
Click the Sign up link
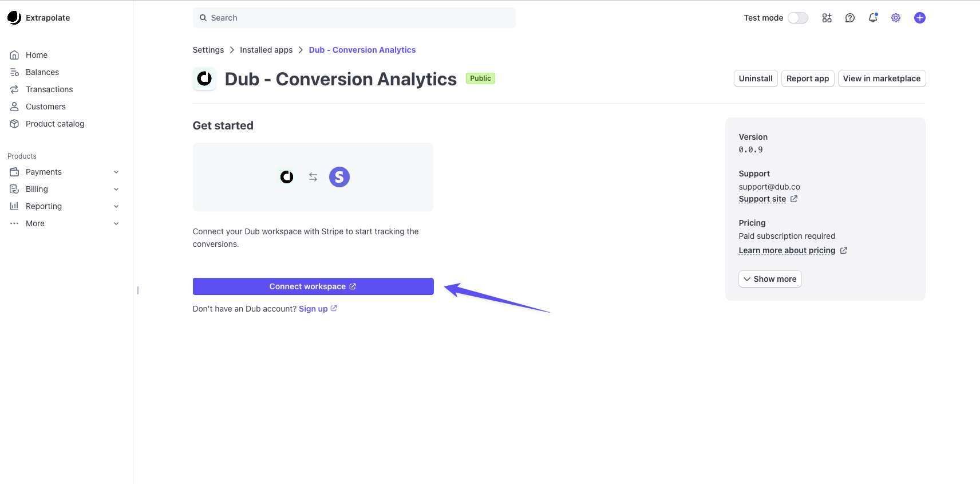(x=313, y=309)
